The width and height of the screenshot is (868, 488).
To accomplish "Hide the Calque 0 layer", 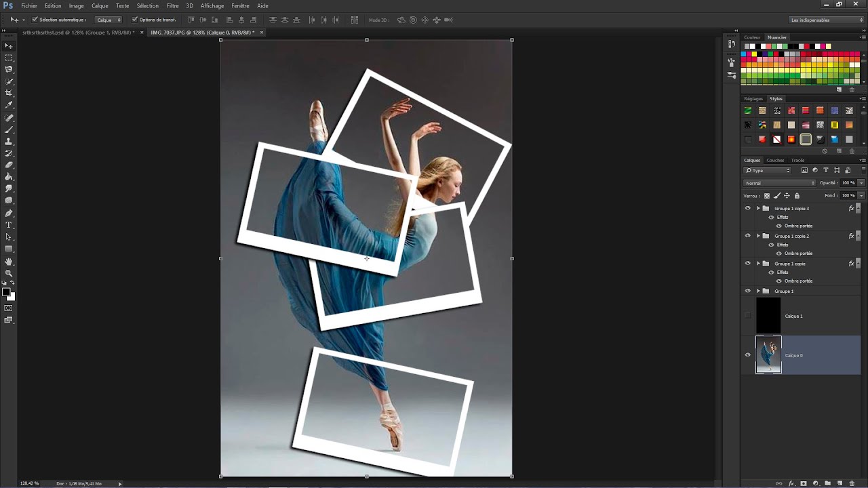I will pyautogui.click(x=748, y=354).
